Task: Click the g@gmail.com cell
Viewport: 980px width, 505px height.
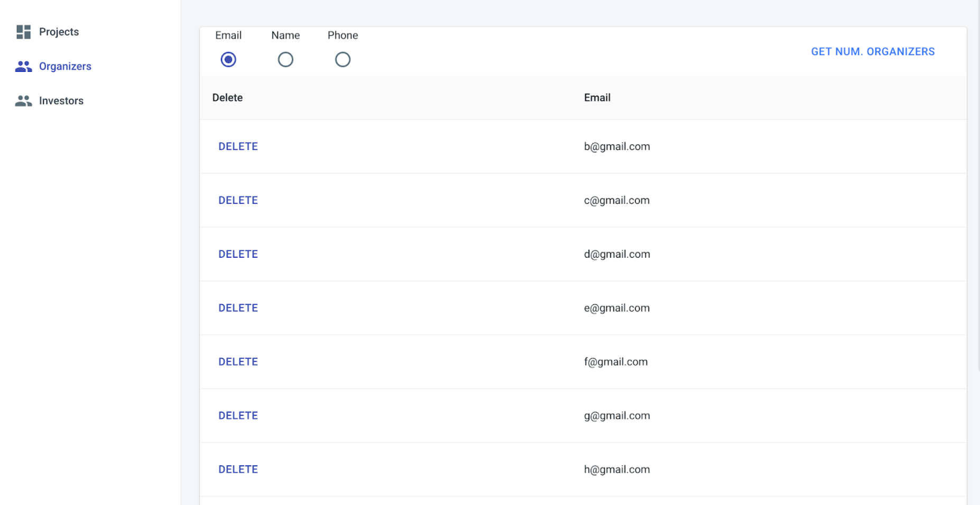Action: [x=617, y=416]
